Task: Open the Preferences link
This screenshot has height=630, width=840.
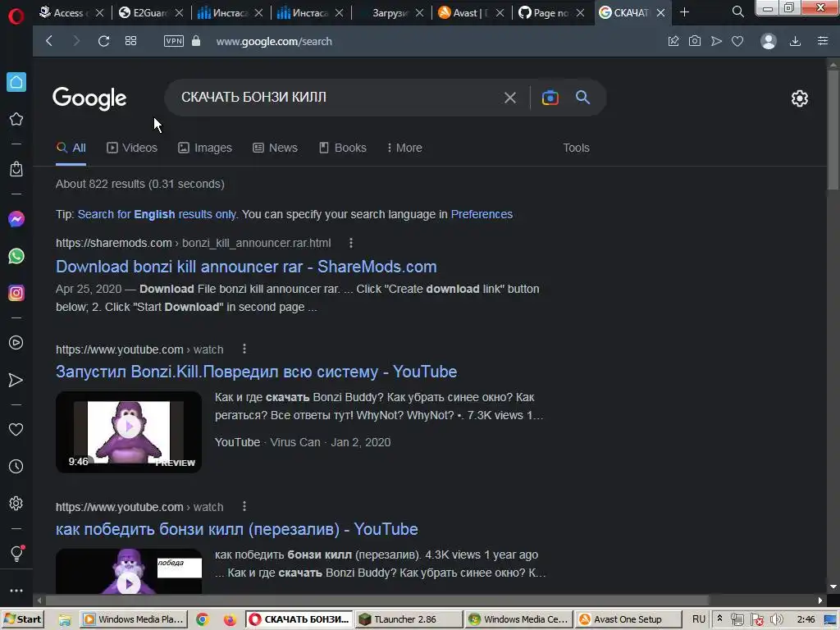Action: (482, 214)
